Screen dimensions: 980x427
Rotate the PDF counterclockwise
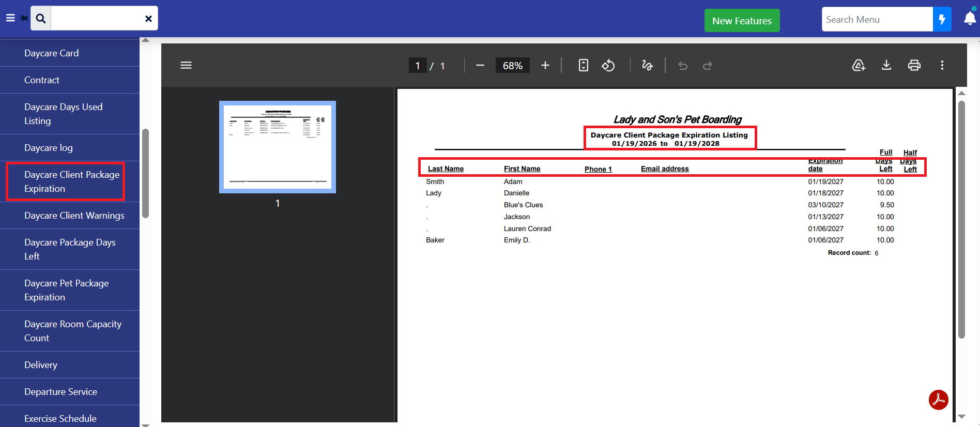point(608,65)
